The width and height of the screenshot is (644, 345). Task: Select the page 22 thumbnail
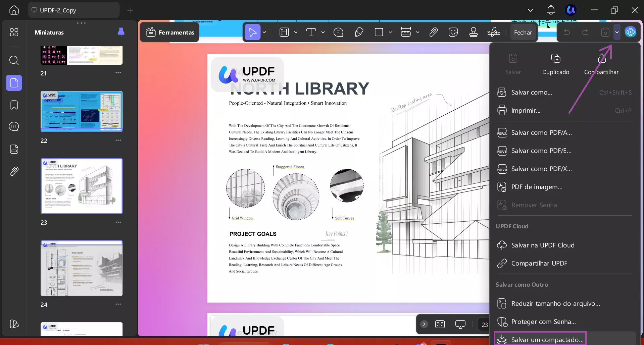[81, 111]
